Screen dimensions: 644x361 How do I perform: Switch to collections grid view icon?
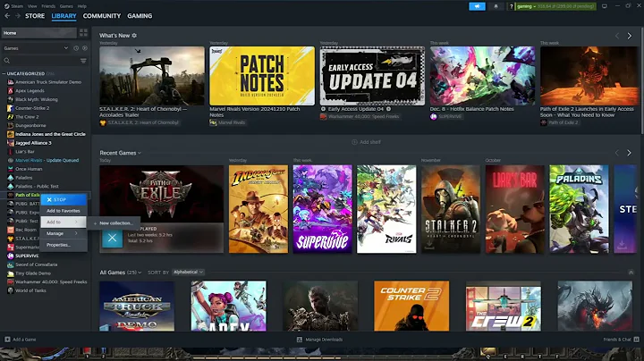83,33
